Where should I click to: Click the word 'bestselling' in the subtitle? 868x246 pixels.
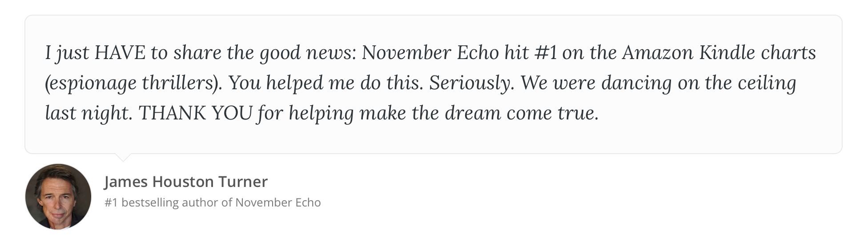150,202
